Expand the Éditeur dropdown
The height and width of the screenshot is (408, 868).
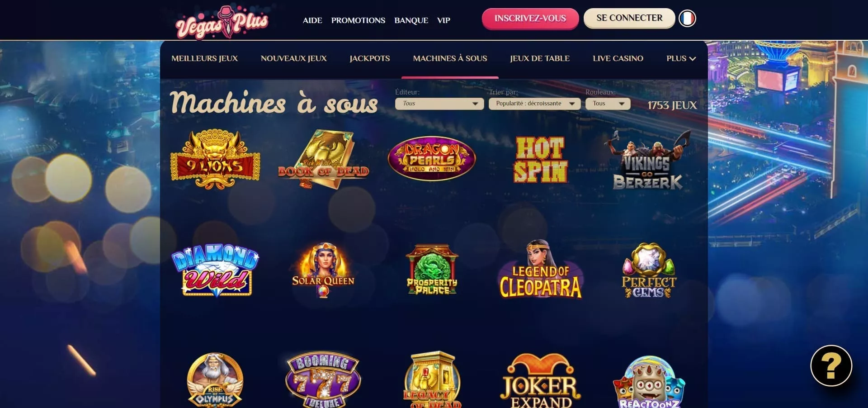[439, 104]
